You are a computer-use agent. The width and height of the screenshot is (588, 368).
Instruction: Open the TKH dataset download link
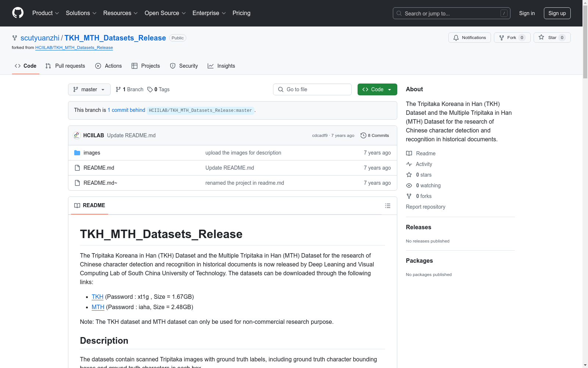pyautogui.click(x=97, y=297)
